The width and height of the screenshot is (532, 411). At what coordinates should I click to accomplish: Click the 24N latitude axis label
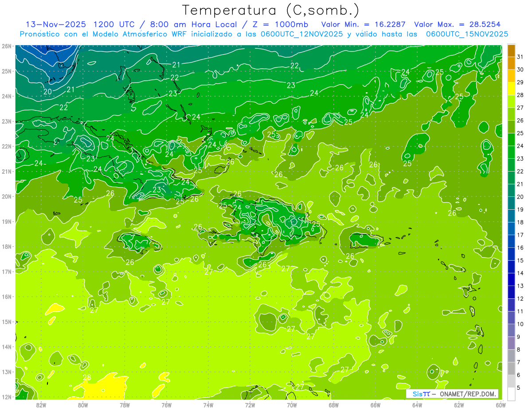tap(6, 96)
